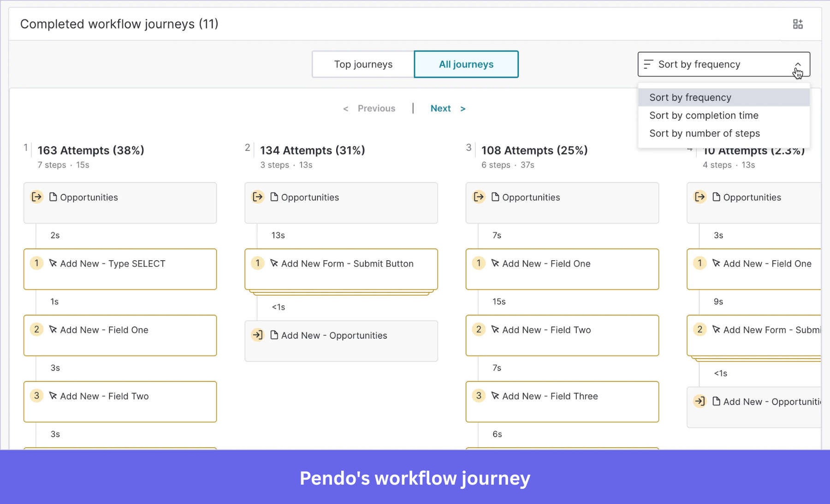Click the 108 Attempts (25%) heading
Screen dimensions: 830x504
click(534, 151)
